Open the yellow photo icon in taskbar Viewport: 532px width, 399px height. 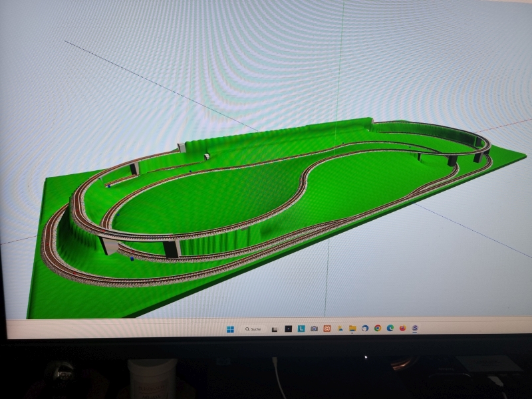tap(340, 329)
